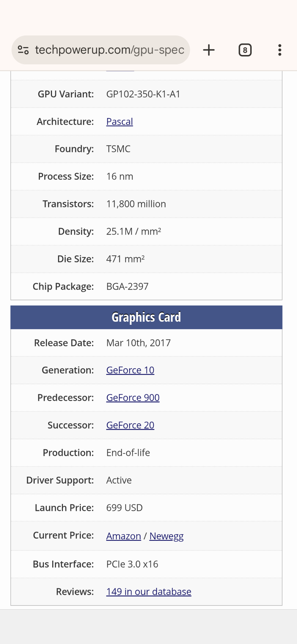
Task: Open the 149 in our database reviews link
Action: point(148,592)
